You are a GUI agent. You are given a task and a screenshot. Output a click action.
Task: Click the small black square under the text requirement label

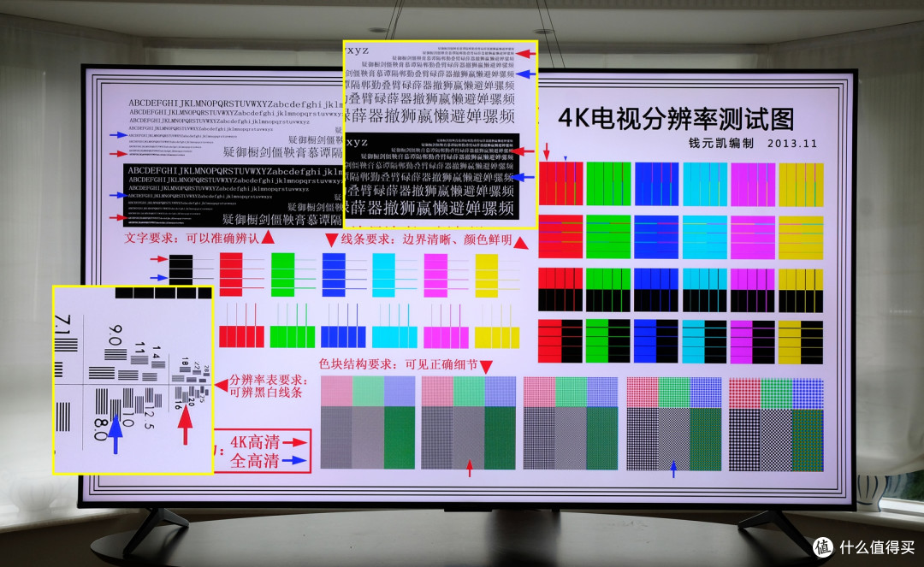pyautogui.click(x=181, y=271)
